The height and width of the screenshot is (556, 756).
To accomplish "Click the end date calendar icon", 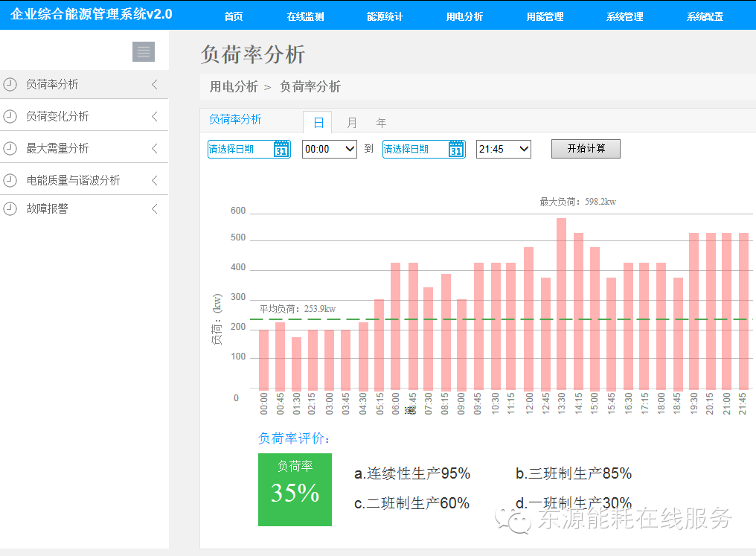I will point(456,149).
